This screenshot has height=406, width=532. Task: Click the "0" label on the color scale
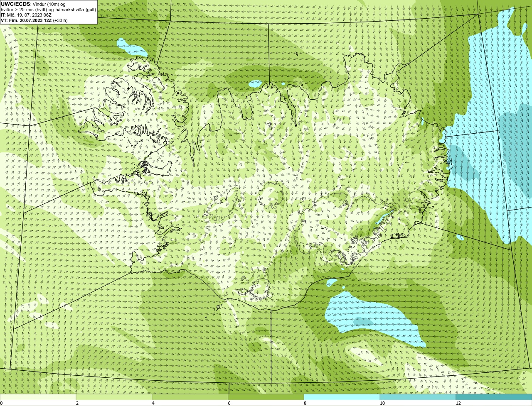coord(1,403)
